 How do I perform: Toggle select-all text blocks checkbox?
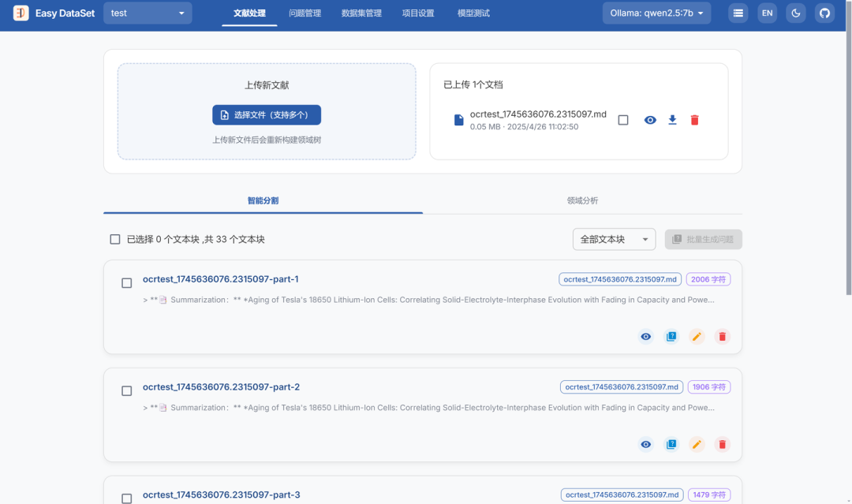pyautogui.click(x=114, y=240)
